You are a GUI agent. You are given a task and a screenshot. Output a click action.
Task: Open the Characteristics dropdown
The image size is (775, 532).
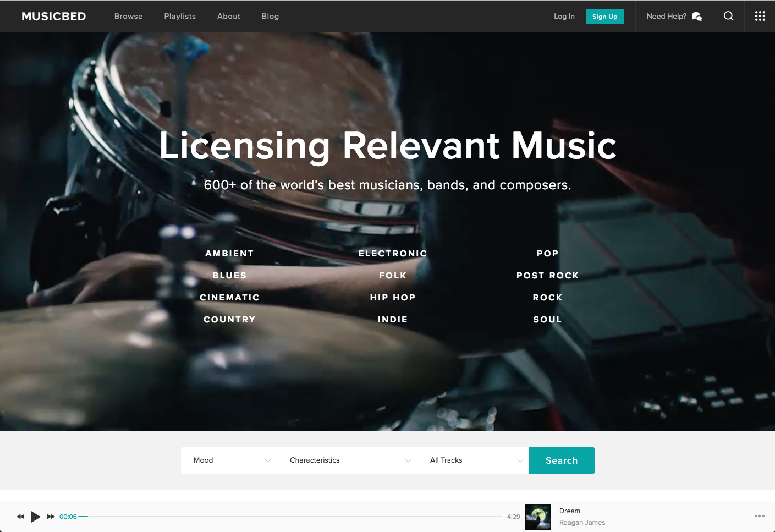[347, 460]
